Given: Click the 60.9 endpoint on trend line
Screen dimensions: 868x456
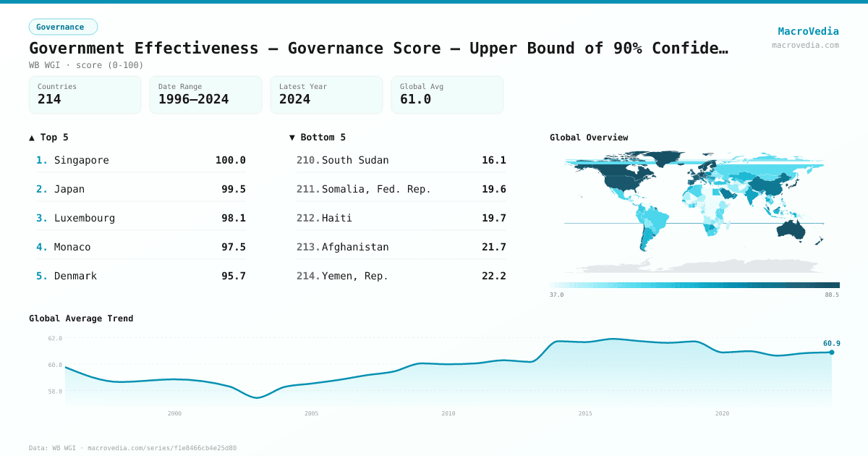Looking at the screenshot, I should tap(832, 352).
